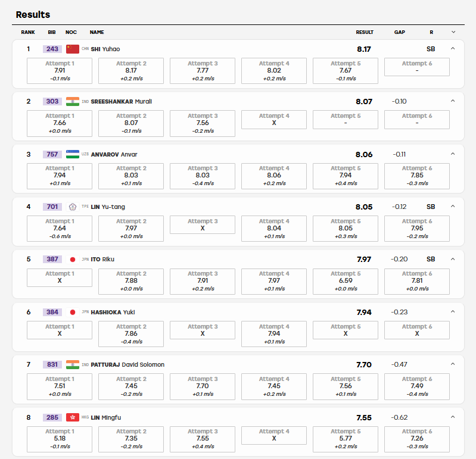Open athlete SREESHANKAR Murali
This screenshot has height=459, width=476.
tap(121, 102)
